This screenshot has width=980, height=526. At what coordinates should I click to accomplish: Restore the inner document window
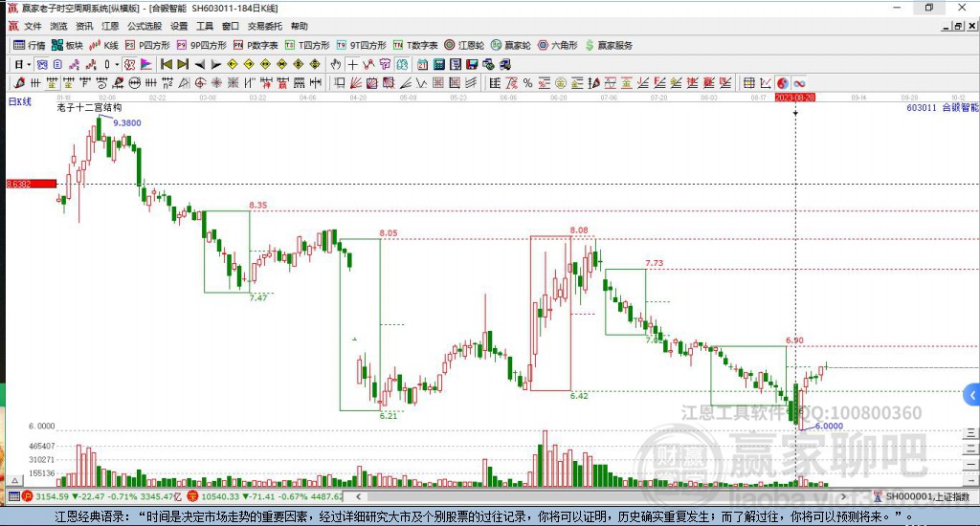coord(958,26)
